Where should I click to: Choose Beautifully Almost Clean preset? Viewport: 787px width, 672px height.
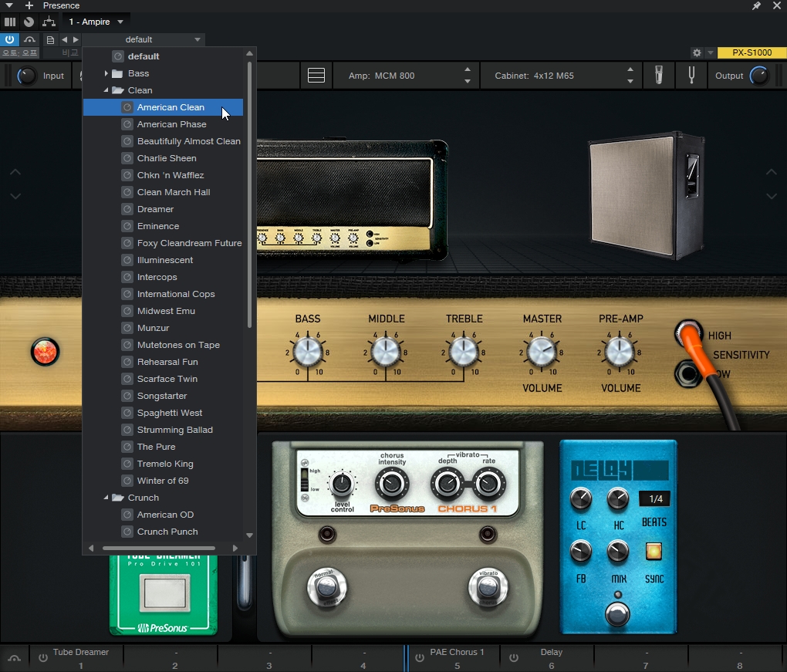click(x=163, y=141)
